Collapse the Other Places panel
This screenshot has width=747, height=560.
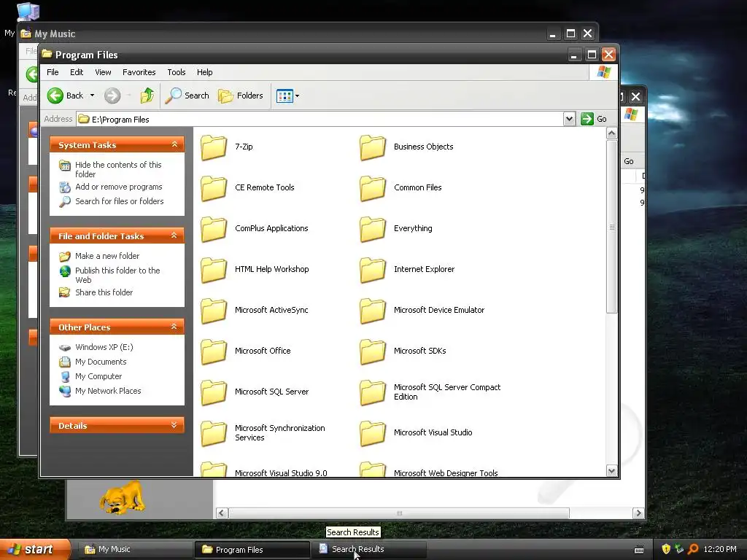pos(174,327)
